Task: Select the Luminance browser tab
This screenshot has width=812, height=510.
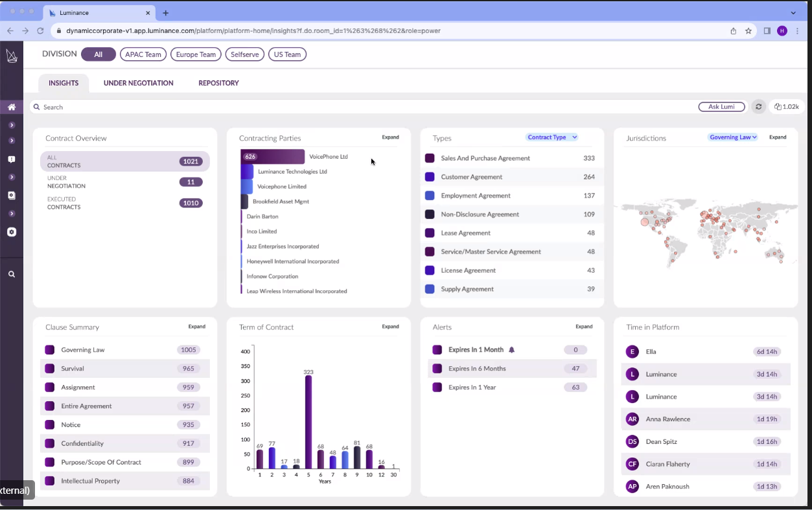Action: coord(99,13)
